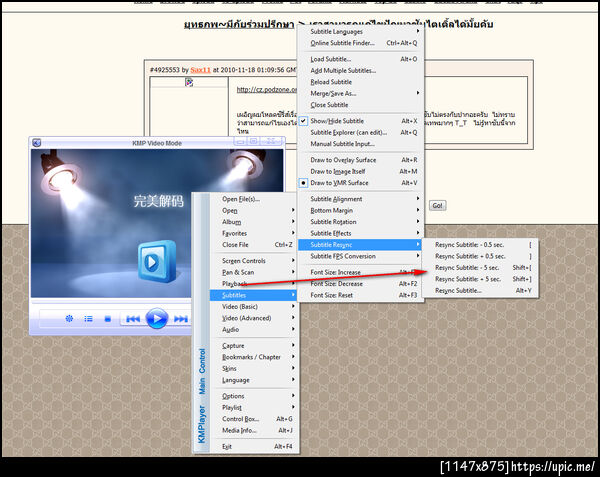Click the broken image icon in forum post
600x477 pixels.
189,82
